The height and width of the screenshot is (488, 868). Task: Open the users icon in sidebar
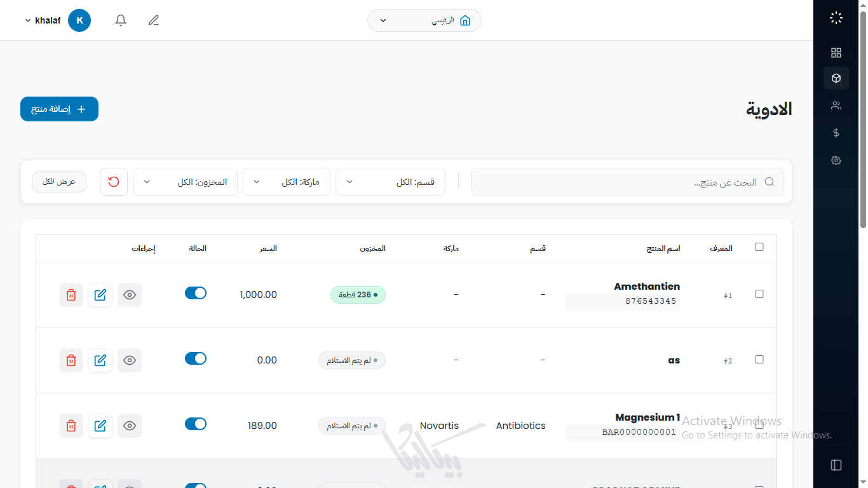click(836, 105)
